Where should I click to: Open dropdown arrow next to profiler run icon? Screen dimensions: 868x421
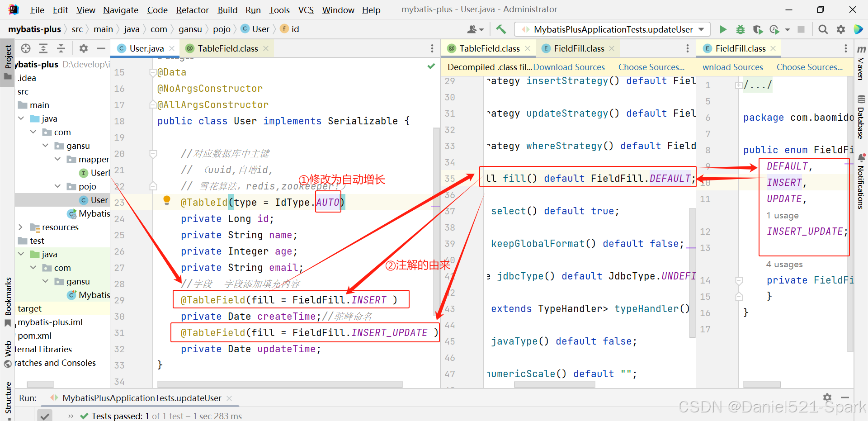point(787,30)
